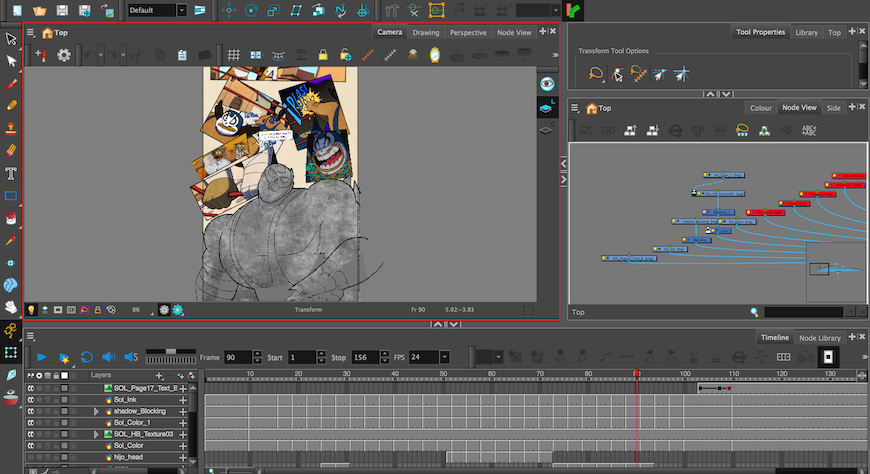Open Camera view hamburger menu

[x=31, y=33]
